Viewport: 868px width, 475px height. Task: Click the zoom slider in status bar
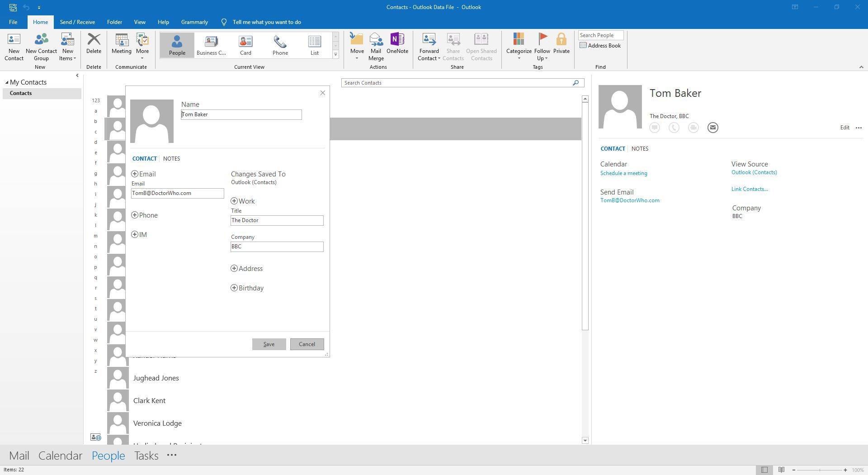(820, 470)
